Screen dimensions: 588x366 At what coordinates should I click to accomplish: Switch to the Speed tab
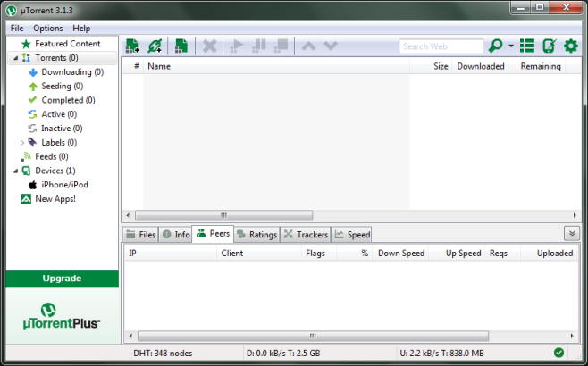(x=352, y=235)
